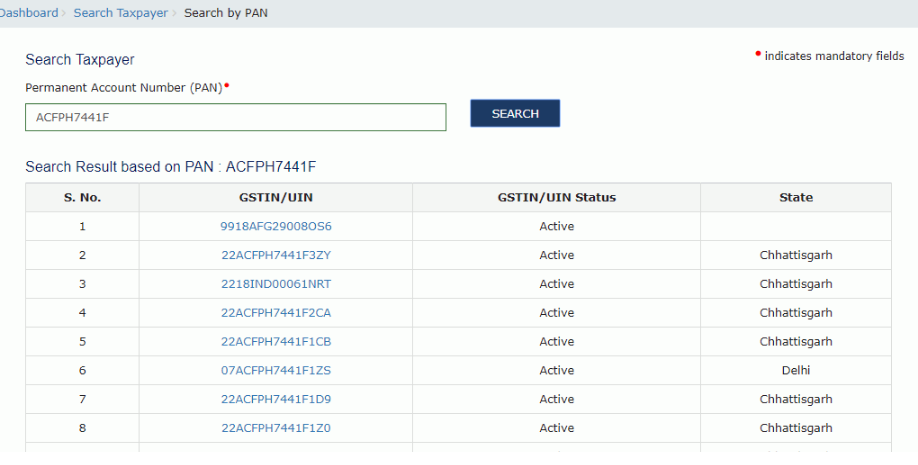Go to Dashboard via breadcrumb
Screen dimensions: 918x465
(28, 13)
